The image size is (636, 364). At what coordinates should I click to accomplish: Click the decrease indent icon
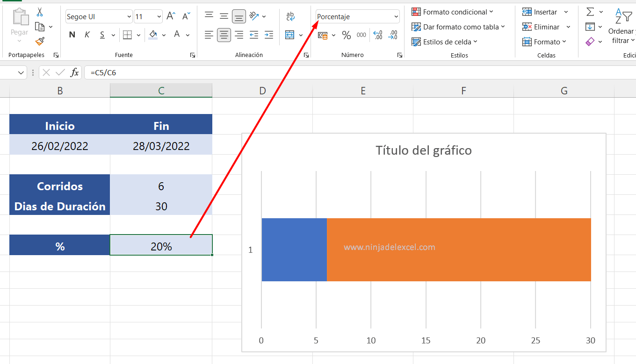(x=254, y=35)
